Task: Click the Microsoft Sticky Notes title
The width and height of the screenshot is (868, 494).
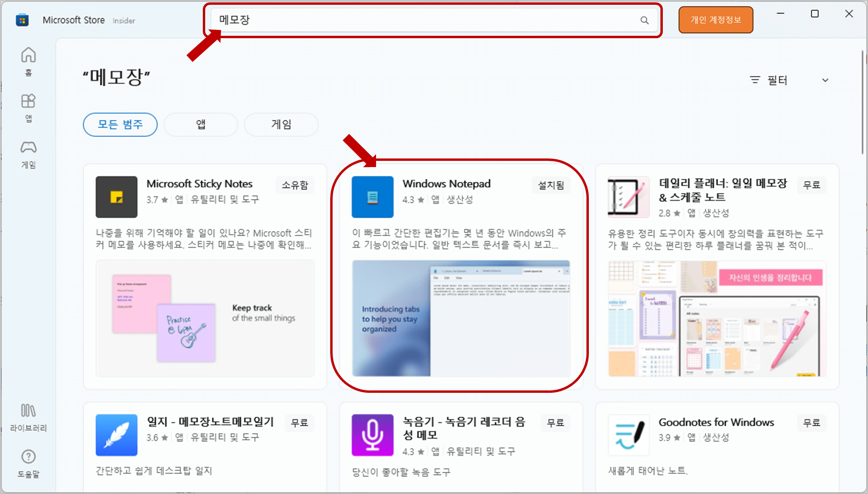Action: coord(199,184)
